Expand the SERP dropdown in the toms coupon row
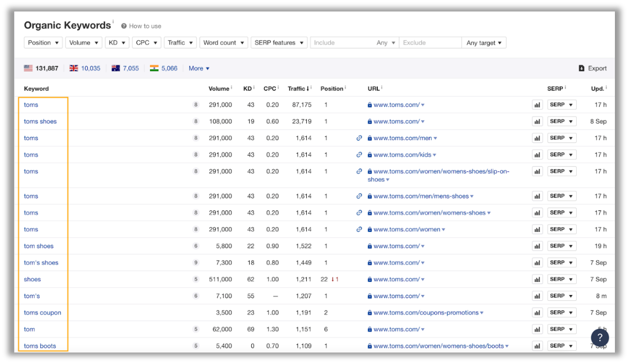 [x=562, y=312]
